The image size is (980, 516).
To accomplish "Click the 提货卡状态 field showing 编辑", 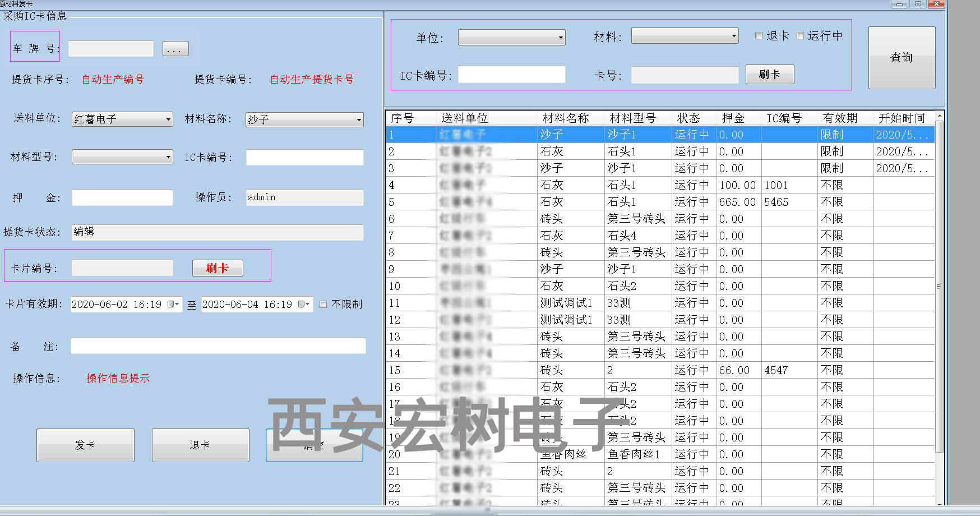I will (218, 232).
